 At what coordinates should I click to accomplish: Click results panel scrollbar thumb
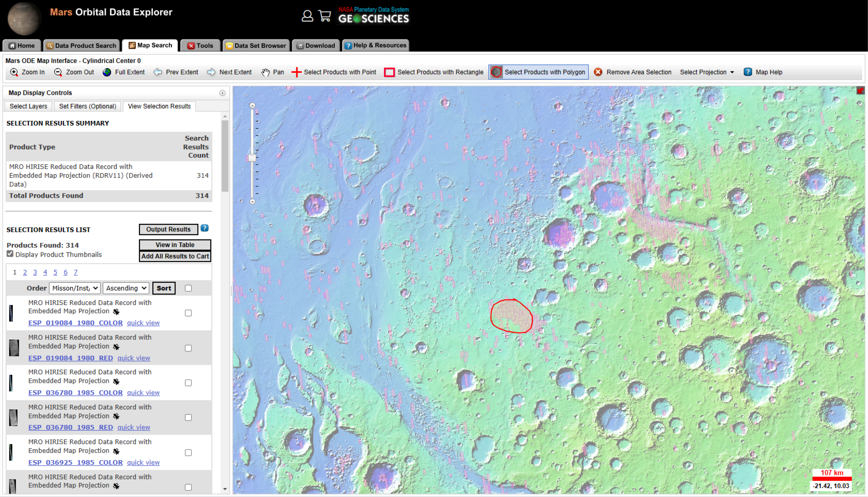click(x=225, y=156)
